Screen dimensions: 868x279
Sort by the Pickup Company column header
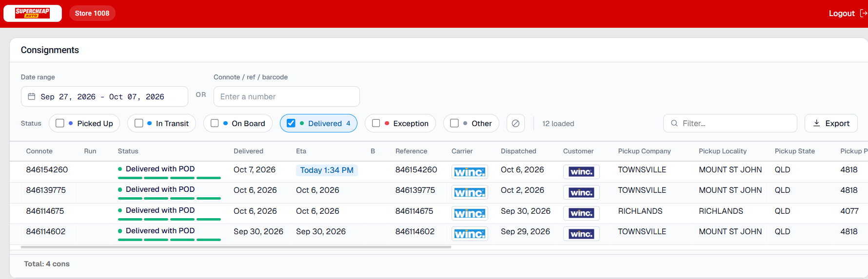pyautogui.click(x=644, y=151)
